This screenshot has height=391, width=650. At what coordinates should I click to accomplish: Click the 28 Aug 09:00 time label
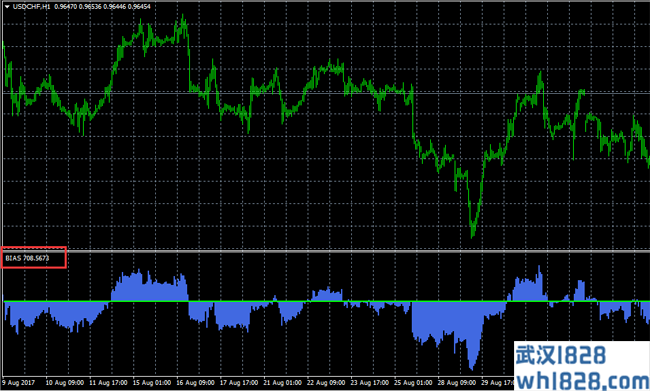coord(456,382)
